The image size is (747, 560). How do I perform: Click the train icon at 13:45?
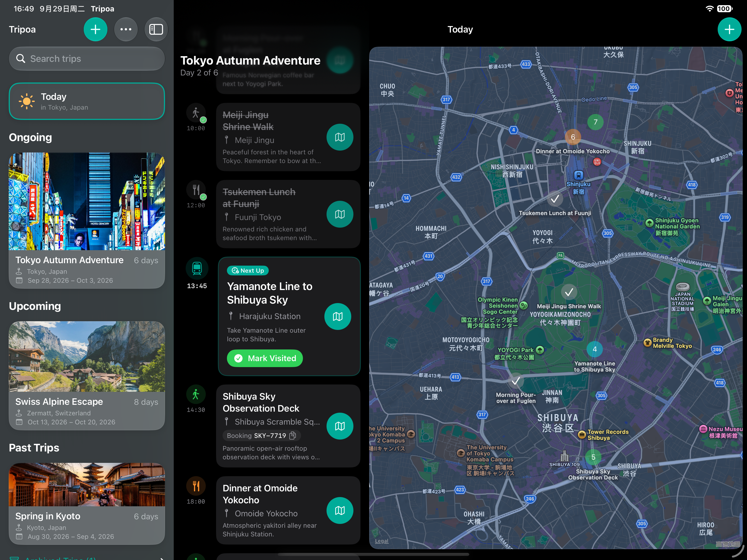coord(197,268)
